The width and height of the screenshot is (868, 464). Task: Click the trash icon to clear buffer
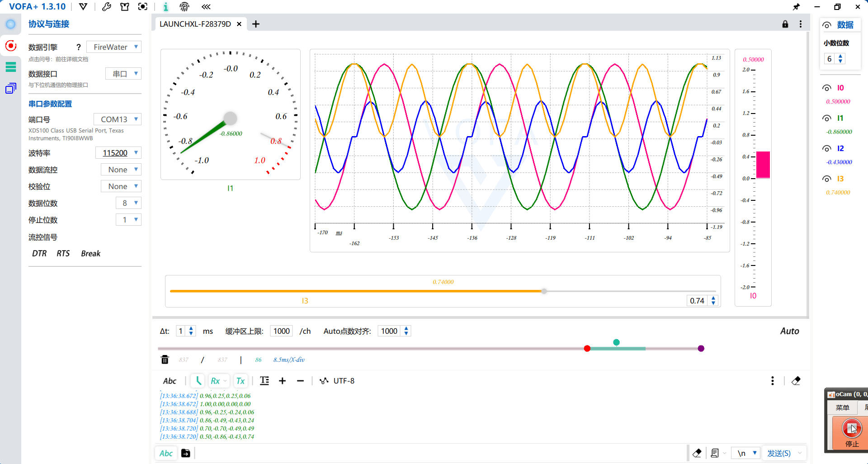[x=165, y=360]
